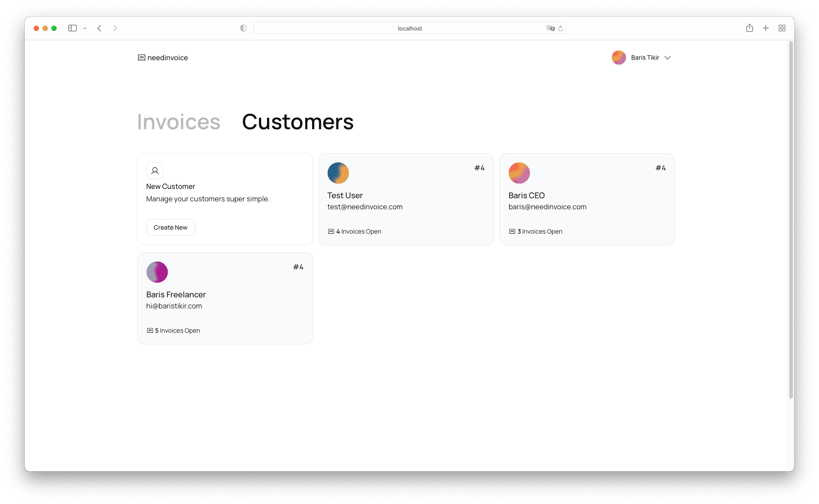Click the privacy shield icon
Image resolution: width=819 pixels, height=504 pixels.
point(243,28)
